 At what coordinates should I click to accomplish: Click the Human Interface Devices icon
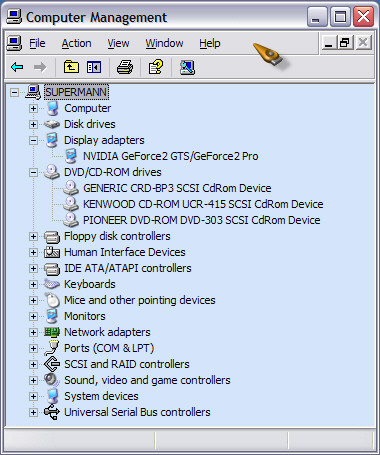point(52,252)
